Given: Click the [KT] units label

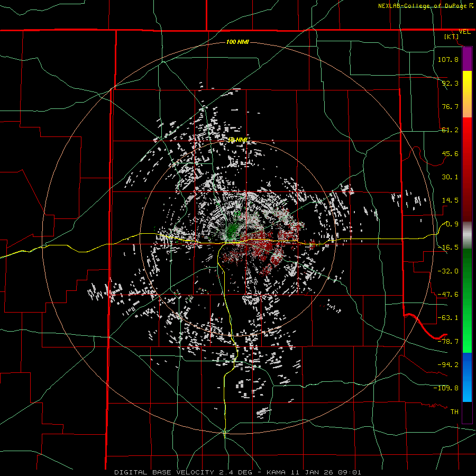Looking at the screenshot, I should (x=452, y=36).
